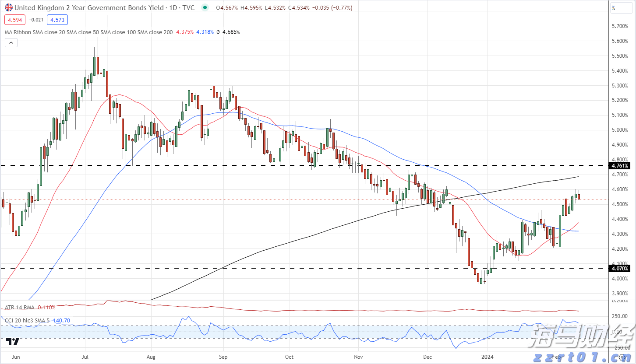Image resolution: width=636 pixels, height=364 pixels.
Task: Click the 250.00 CCI axis label
Action: click(619, 316)
